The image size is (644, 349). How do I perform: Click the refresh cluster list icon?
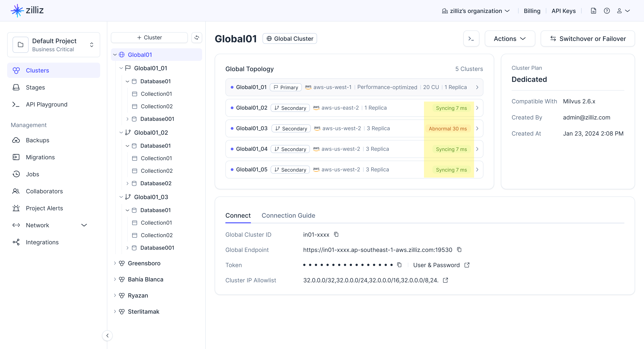point(197,38)
